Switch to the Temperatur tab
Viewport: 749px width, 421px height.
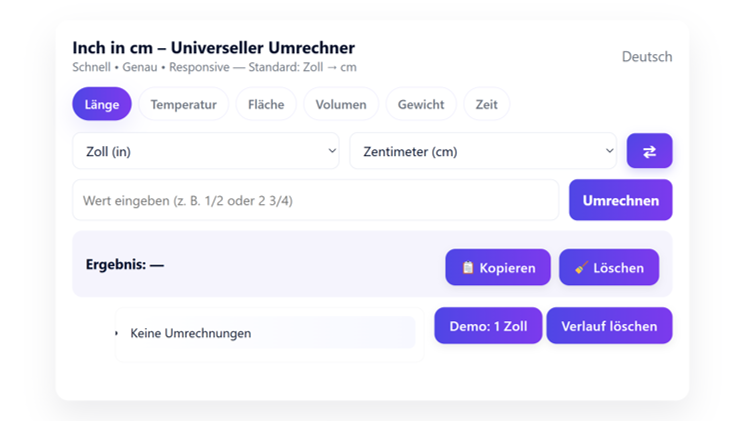[x=183, y=104]
